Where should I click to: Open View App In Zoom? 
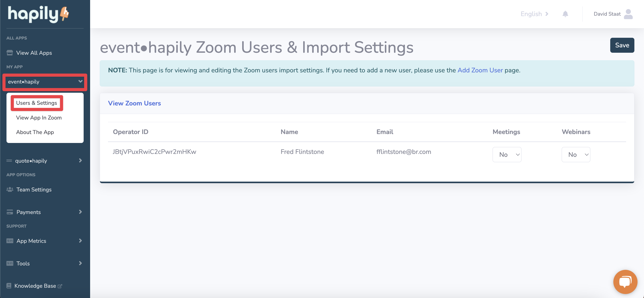39,118
